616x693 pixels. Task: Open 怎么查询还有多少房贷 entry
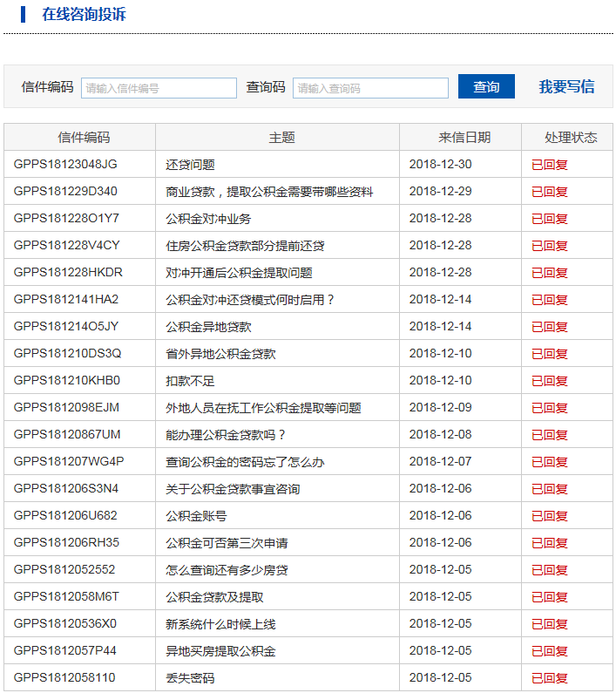(227, 570)
